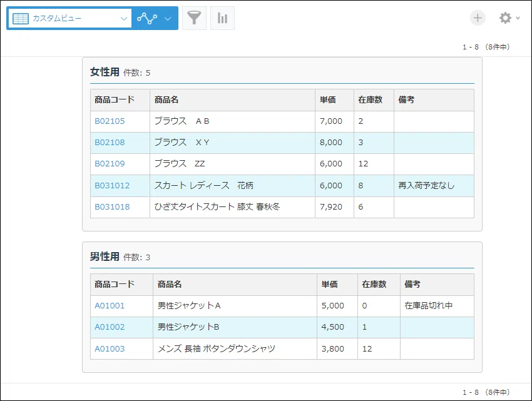The image size is (532, 401).
Task: Open record link B02109
Action: [x=110, y=164]
